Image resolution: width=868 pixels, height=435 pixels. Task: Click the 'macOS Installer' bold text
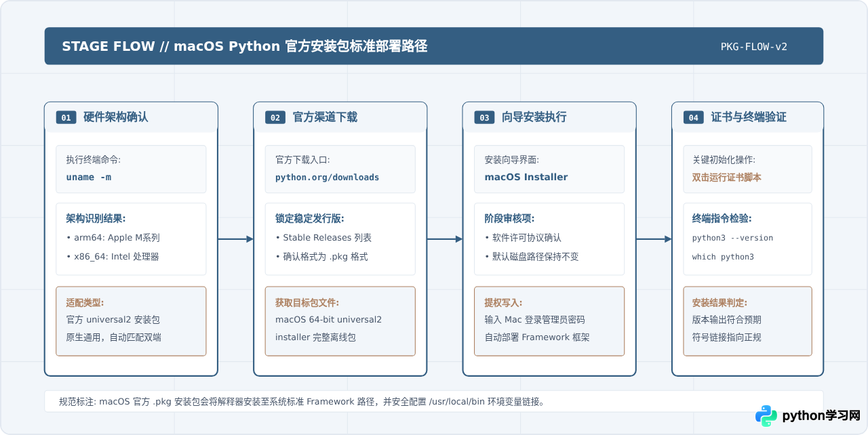click(x=526, y=177)
